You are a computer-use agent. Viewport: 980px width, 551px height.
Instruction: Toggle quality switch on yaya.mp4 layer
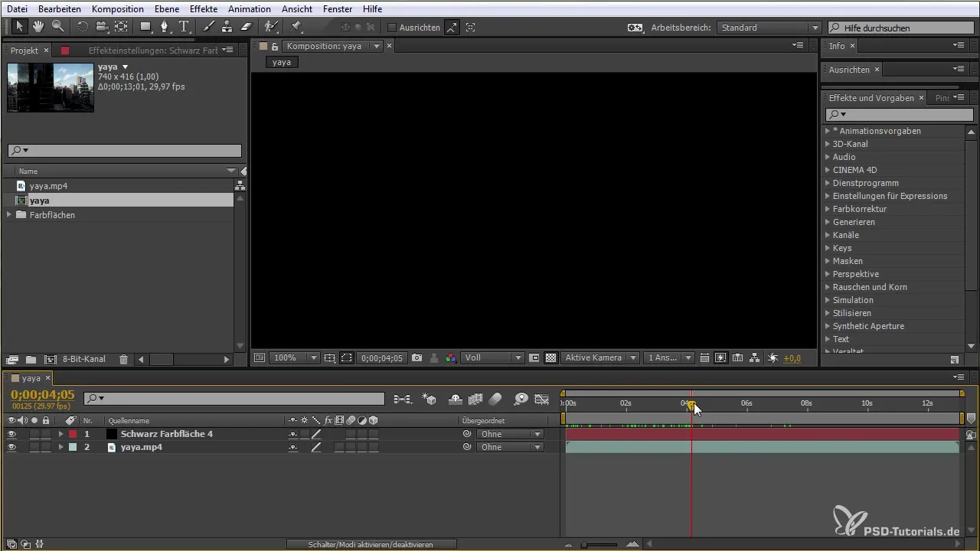pos(315,447)
